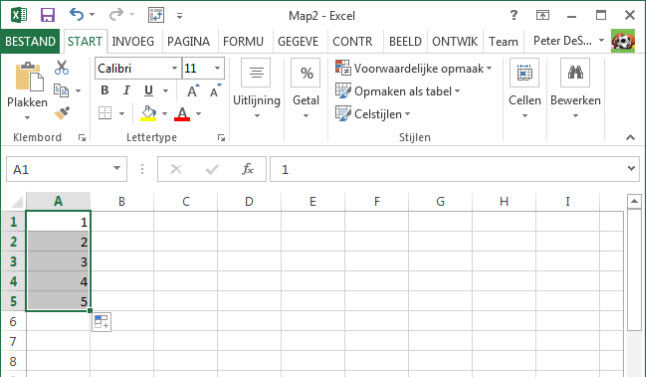Open the BESTAND menu tab
646x377 pixels.
click(30, 42)
